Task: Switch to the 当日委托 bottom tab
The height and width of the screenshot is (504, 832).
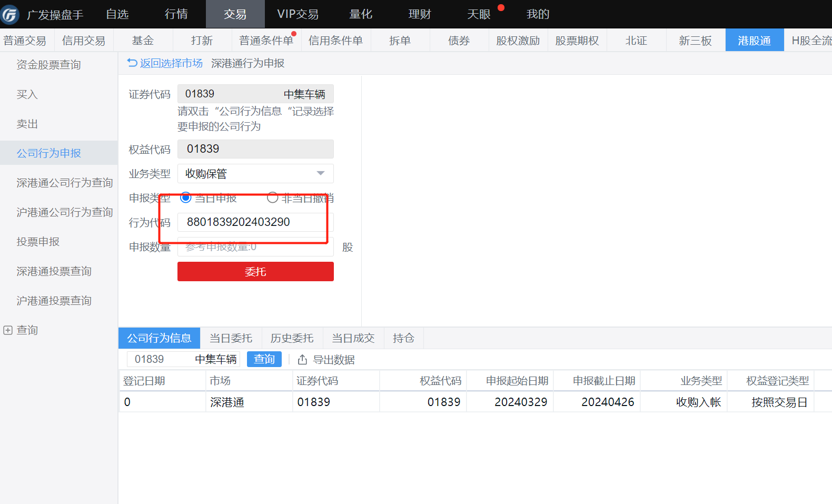Action: point(231,338)
